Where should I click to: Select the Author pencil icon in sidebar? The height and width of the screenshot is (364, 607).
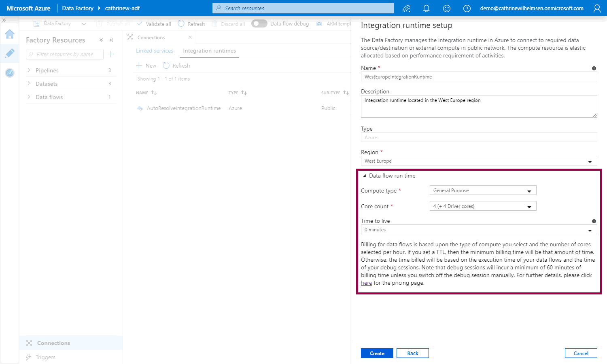(x=10, y=53)
